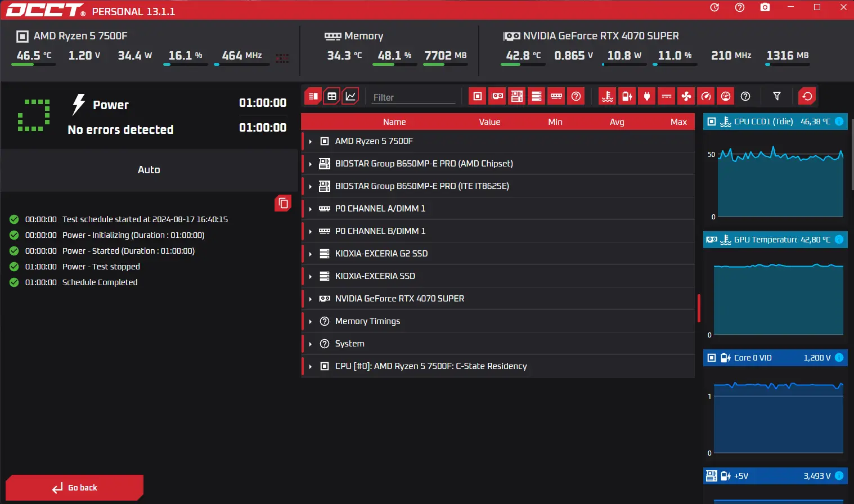The width and height of the screenshot is (854, 504).
Task: Toggle the speedometer sensor filter right of the fan
Action: click(x=706, y=96)
